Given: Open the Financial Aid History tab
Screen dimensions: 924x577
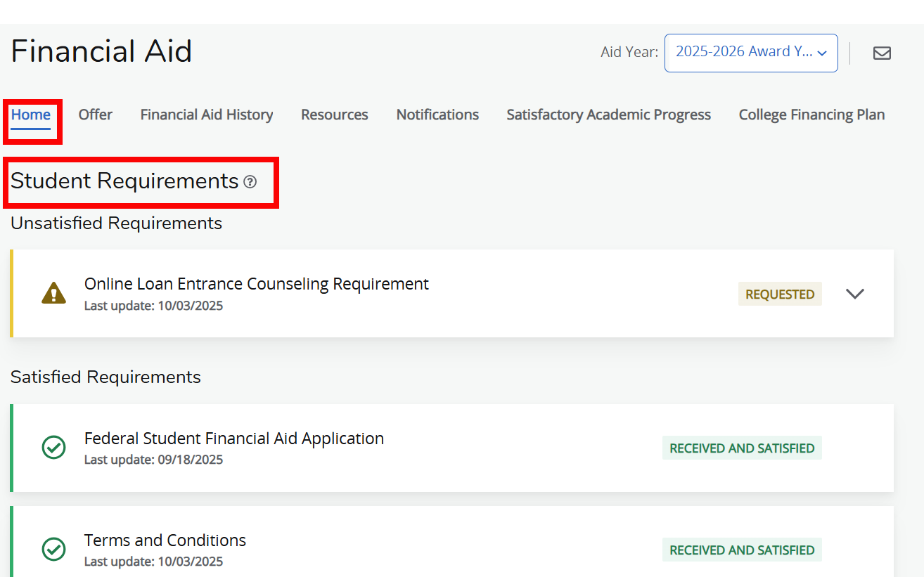Looking at the screenshot, I should pyautogui.click(x=206, y=115).
